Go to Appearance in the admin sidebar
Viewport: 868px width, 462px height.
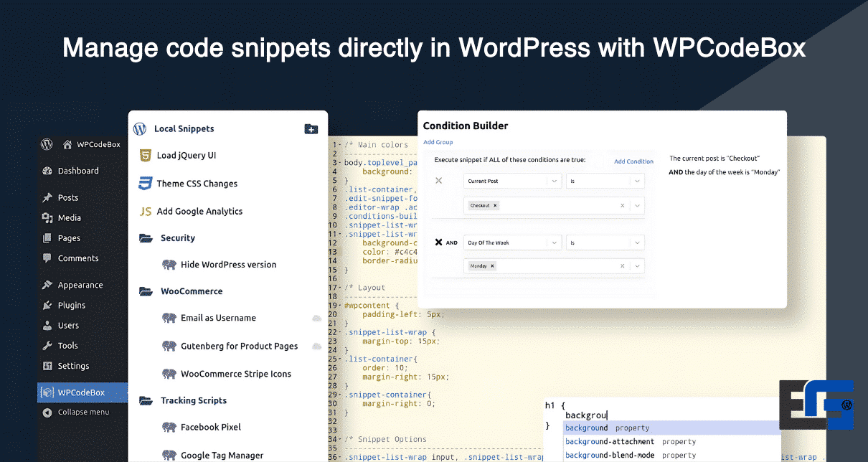(80, 286)
